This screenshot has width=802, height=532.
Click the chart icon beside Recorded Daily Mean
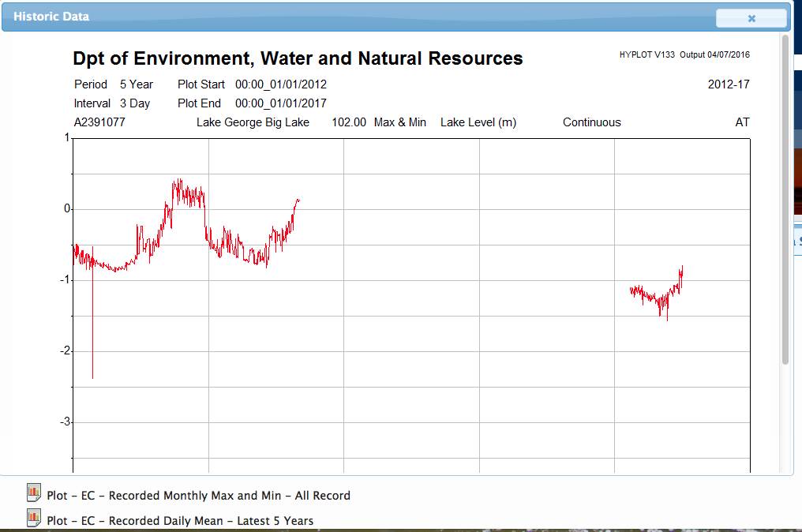(x=33, y=518)
